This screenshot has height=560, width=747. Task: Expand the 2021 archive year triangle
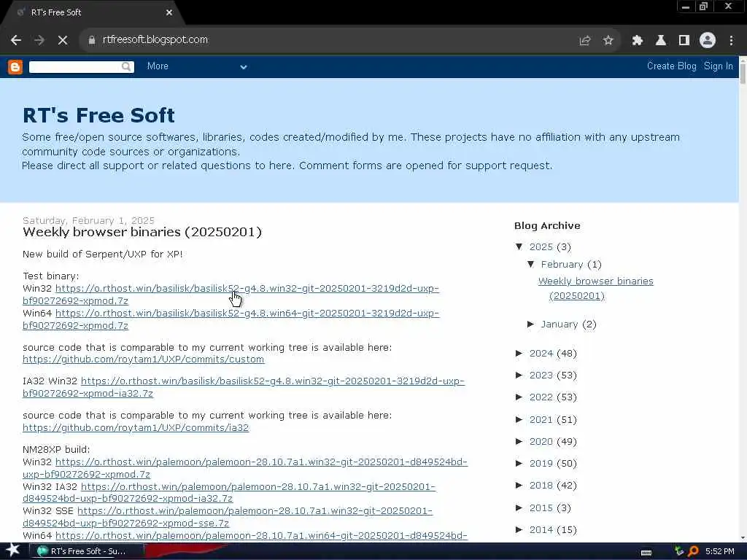[x=519, y=419]
